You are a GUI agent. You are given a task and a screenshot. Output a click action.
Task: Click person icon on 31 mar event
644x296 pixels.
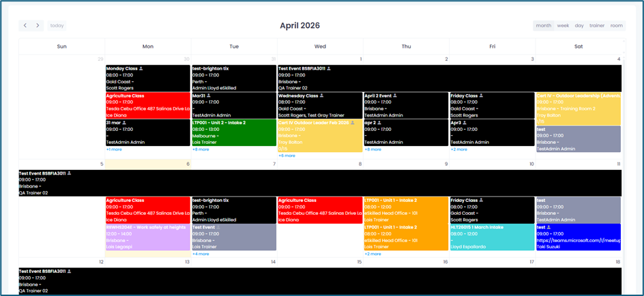[125, 123]
